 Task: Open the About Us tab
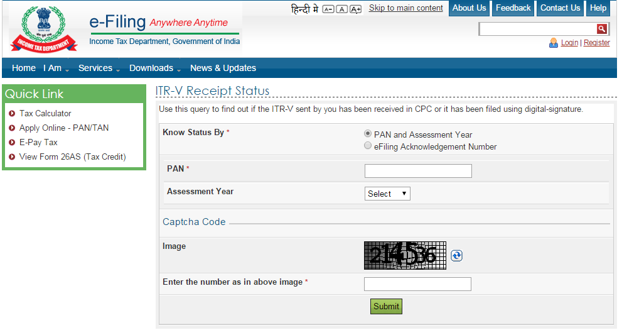[x=469, y=8]
